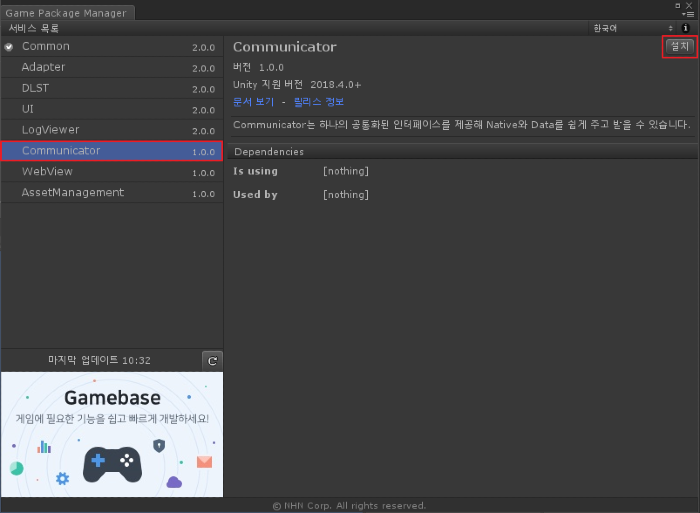
Task: Select the Adapter service row
Action: 112,67
